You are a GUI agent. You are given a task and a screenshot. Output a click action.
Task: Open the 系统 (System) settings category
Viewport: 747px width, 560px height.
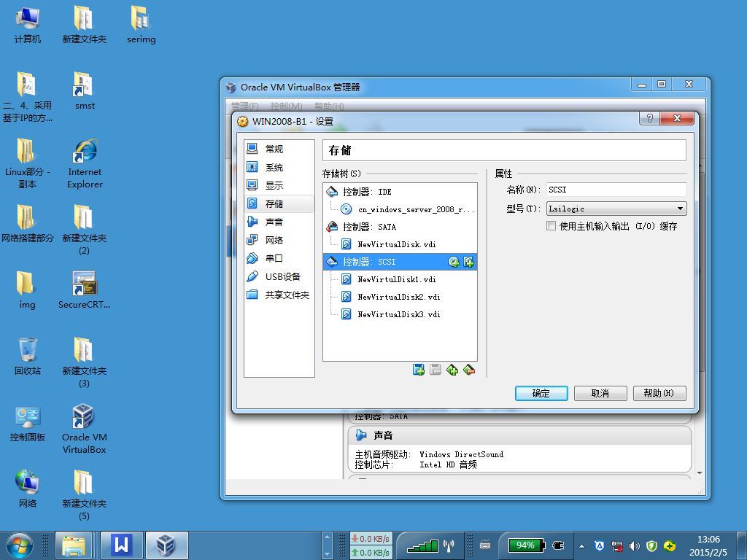click(x=279, y=167)
